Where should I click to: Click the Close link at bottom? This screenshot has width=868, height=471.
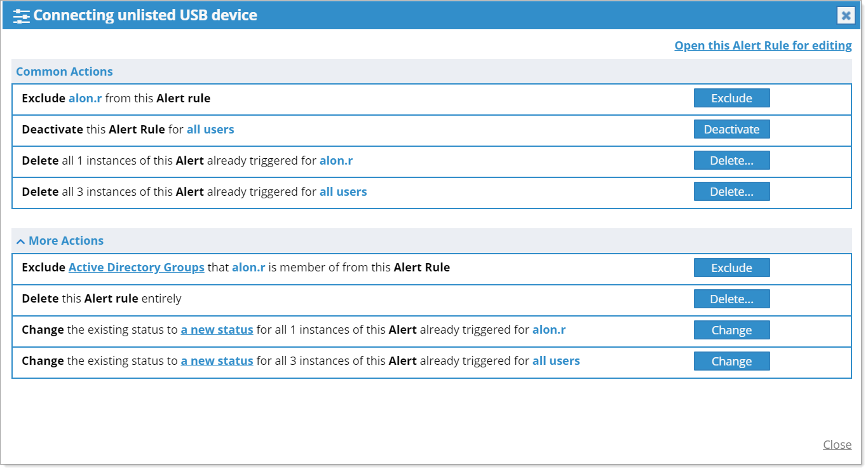(837, 445)
